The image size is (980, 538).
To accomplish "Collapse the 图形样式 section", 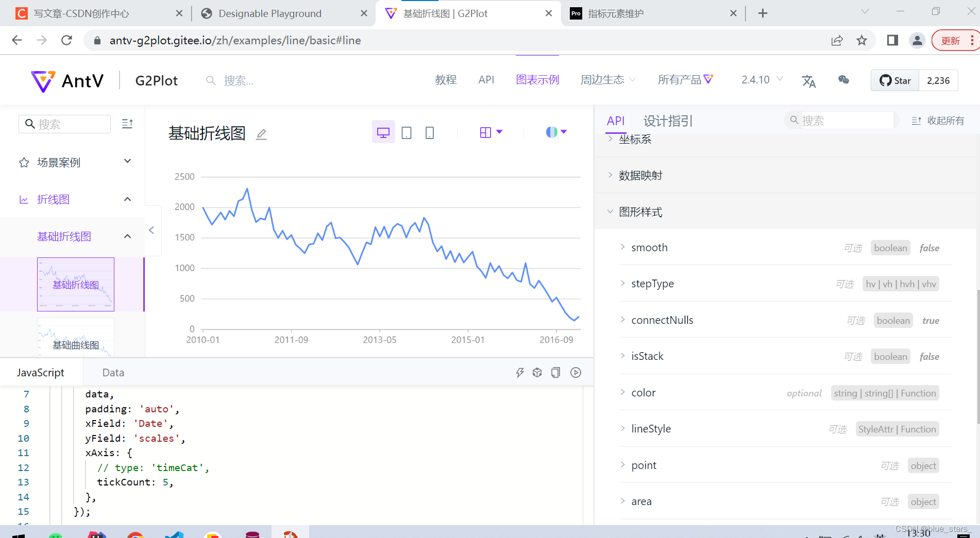I will tap(610, 212).
